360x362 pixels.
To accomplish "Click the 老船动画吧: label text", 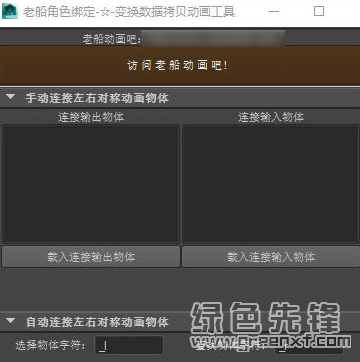I will click(112, 39).
